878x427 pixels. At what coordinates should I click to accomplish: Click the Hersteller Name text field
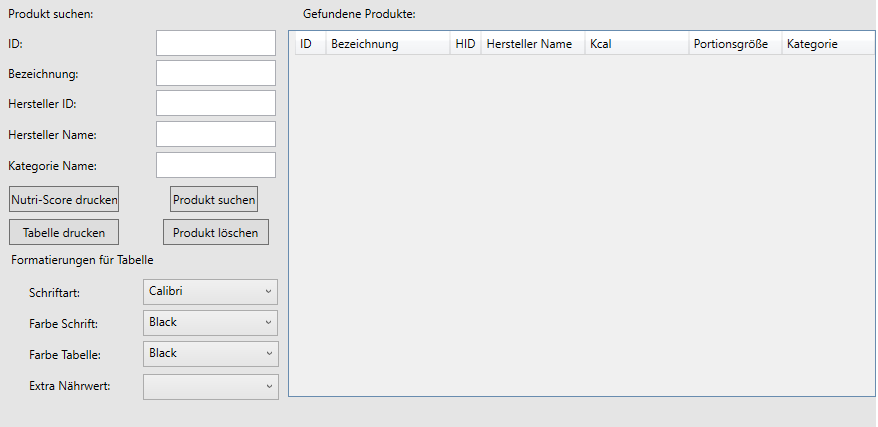[216, 134]
